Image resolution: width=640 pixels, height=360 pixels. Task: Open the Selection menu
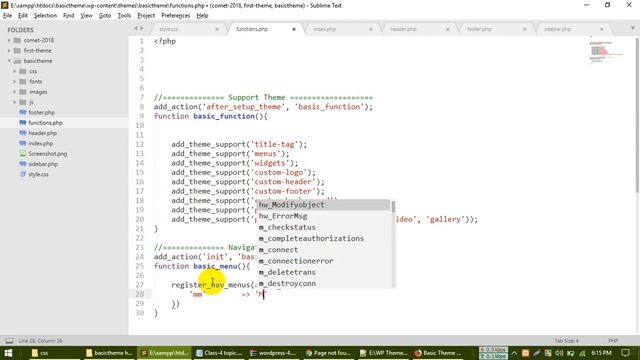tap(45, 16)
